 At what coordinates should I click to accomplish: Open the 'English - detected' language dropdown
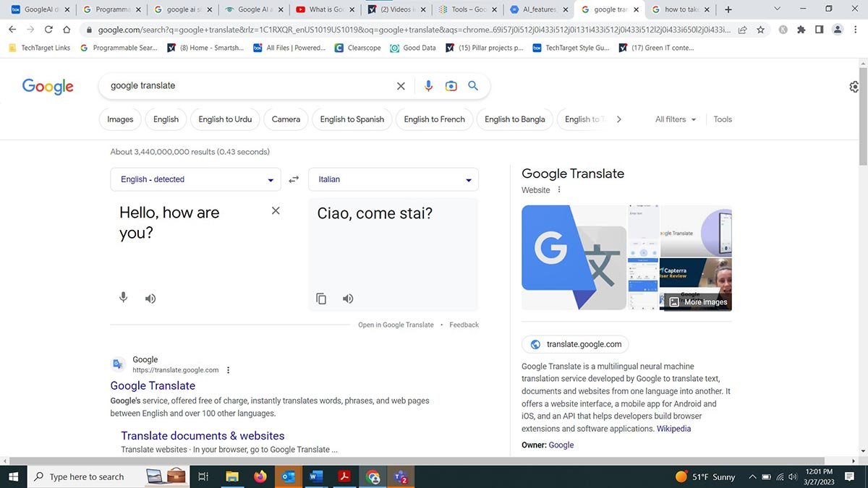pyautogui.click(x=195, y=179)
